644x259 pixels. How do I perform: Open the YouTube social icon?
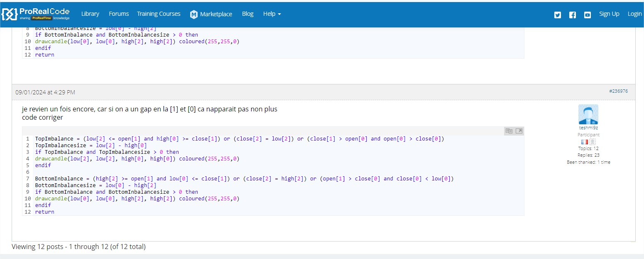588,15
